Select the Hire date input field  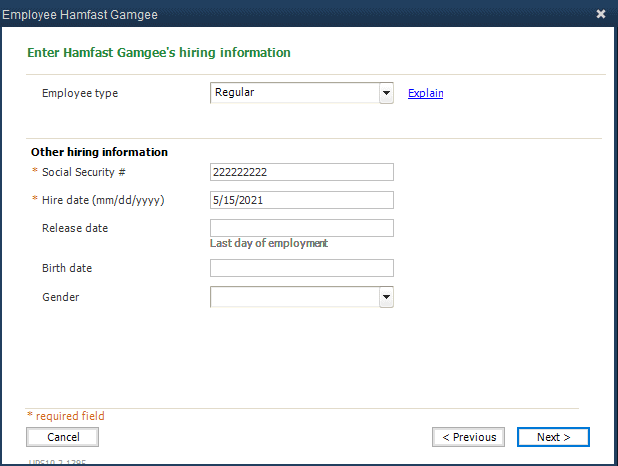click(302, 200)
